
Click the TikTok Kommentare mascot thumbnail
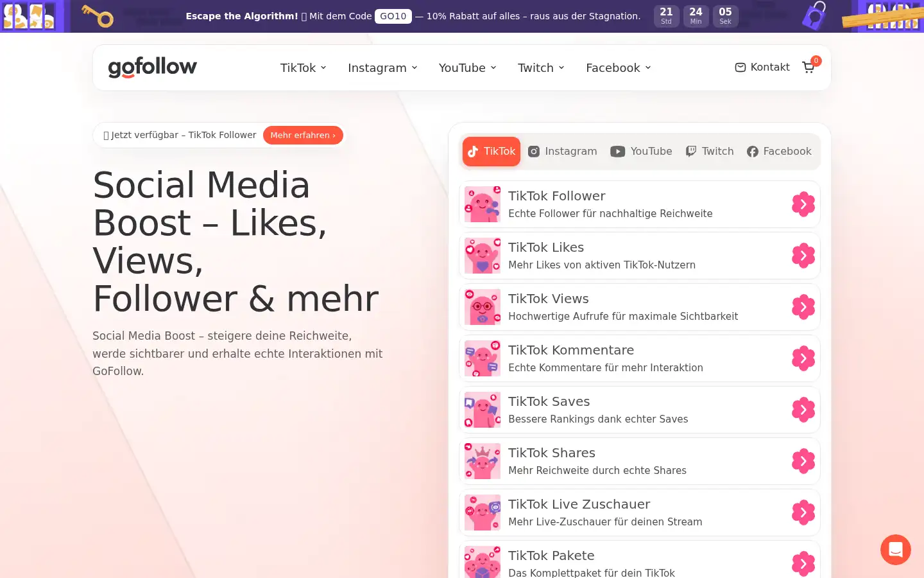click(x=483, y=358)
